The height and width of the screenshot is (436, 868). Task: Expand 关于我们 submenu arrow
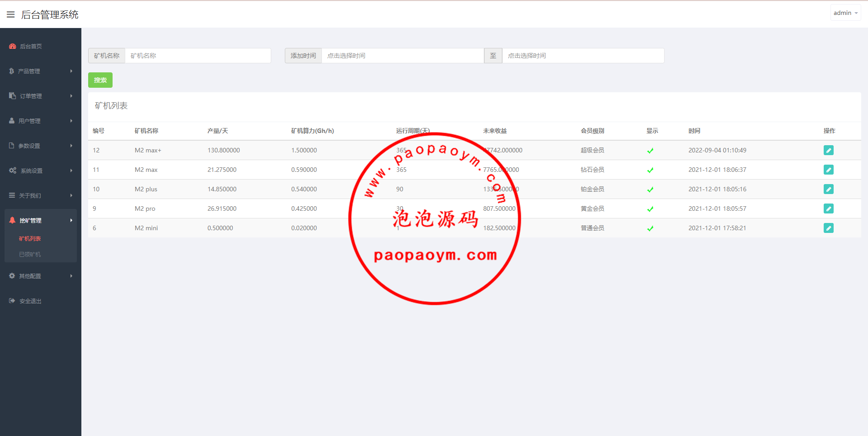coord(71,195)
